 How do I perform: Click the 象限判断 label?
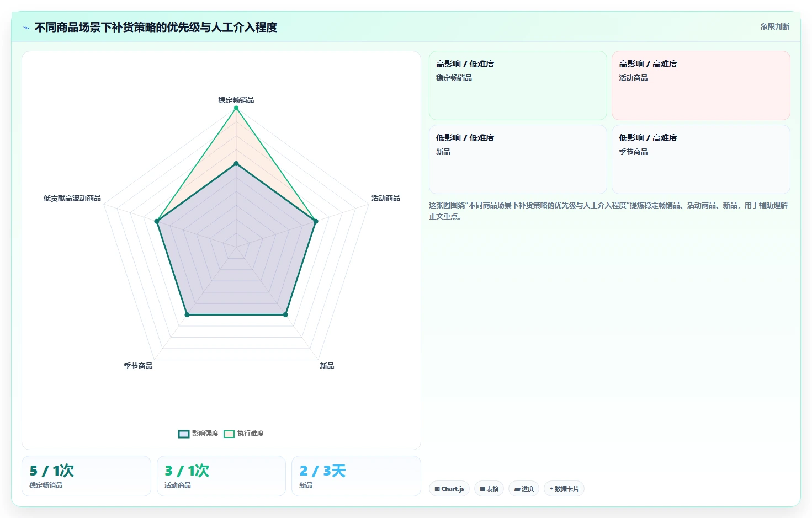click(774, 26)
